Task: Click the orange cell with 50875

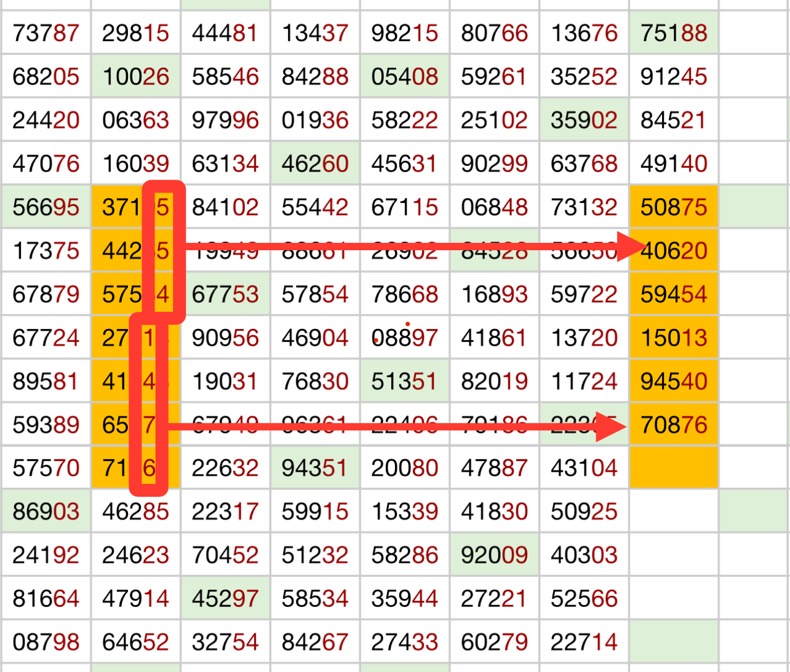Action: [674, 207]
